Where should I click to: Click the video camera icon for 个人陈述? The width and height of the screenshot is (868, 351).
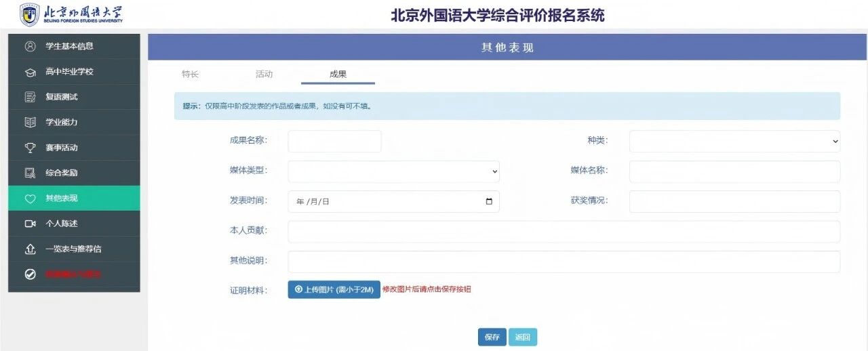(30, 224)
